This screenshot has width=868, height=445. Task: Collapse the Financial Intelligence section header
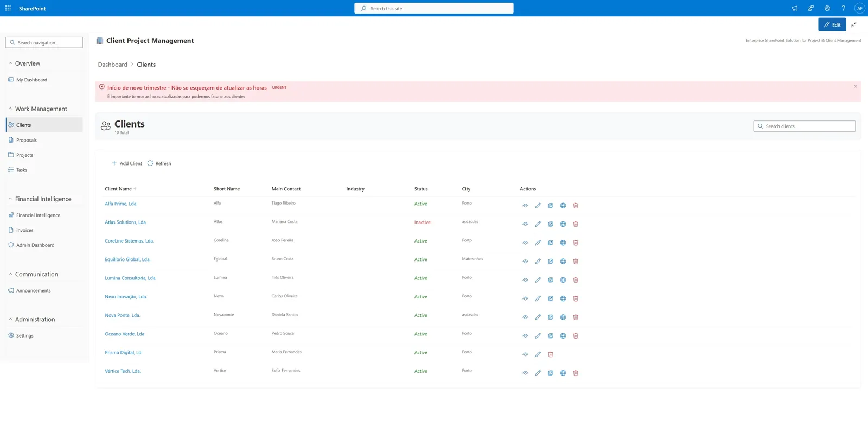(10, 199)
